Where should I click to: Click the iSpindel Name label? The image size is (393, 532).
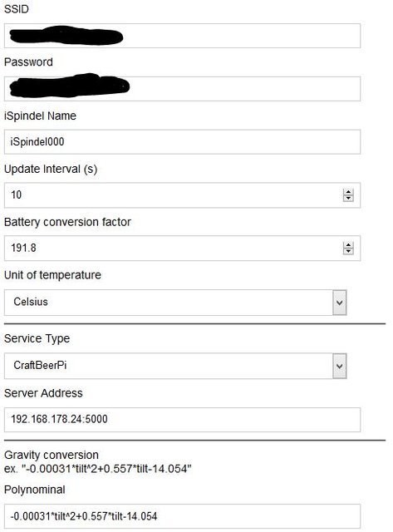tap(40, 116)
